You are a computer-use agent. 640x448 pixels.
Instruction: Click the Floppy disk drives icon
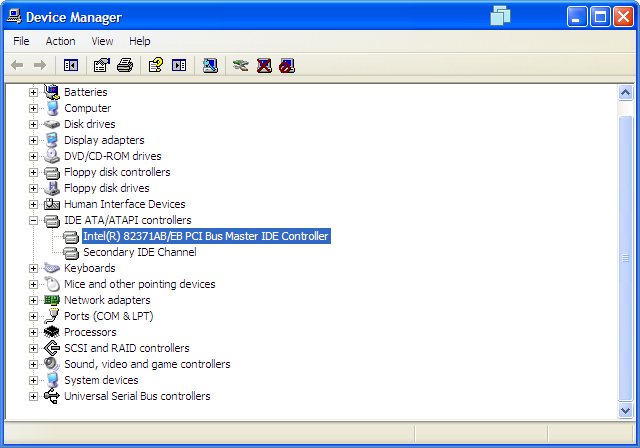(52, 188)
